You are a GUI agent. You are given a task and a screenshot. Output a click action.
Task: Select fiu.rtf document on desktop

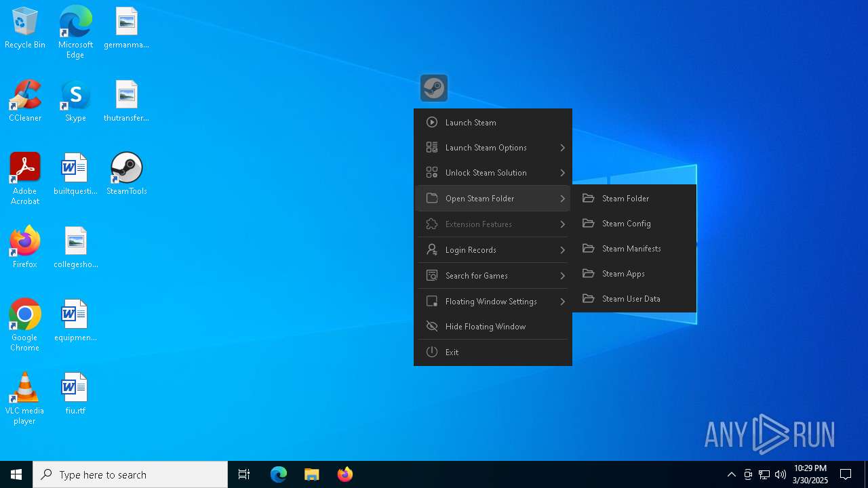tap(75, 393)
